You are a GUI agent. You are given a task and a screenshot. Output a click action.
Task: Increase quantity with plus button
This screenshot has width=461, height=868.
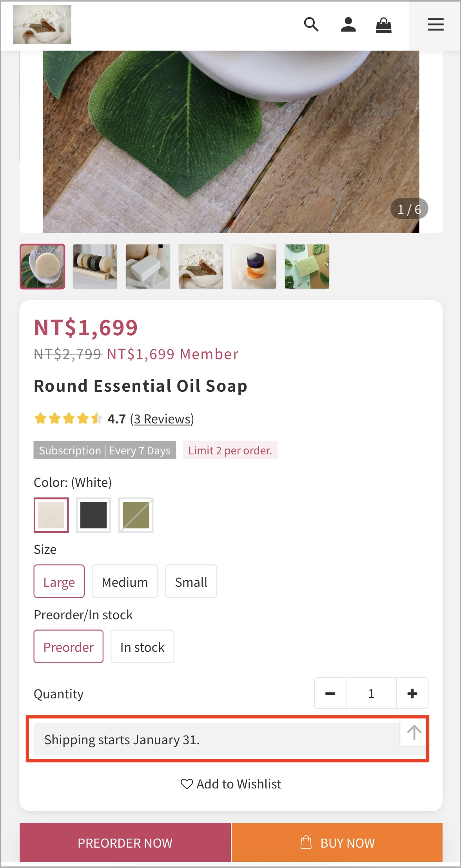coord(412,693)
